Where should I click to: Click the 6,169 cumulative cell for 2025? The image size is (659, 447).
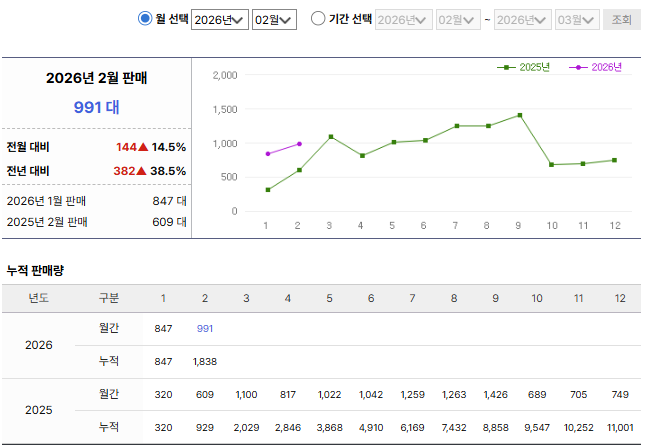[412, 428]
